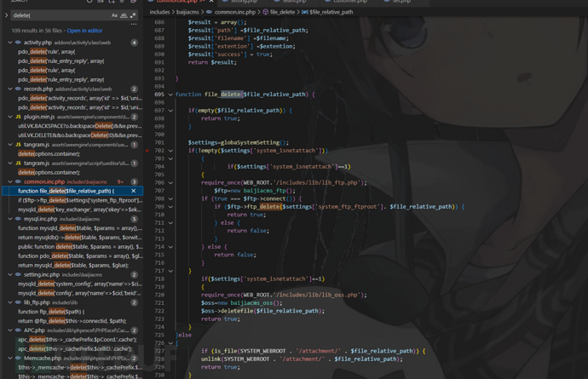Click function symbol icon before file_delete breadcrumb
This screenshot has height=379, width=588.
[266, 12]
